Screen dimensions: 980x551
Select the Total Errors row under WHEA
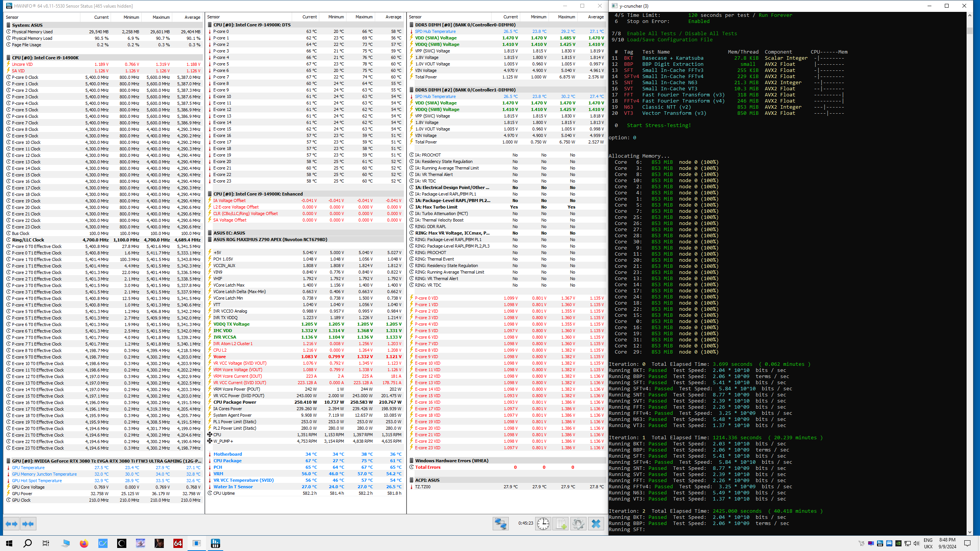coord(507,467)
